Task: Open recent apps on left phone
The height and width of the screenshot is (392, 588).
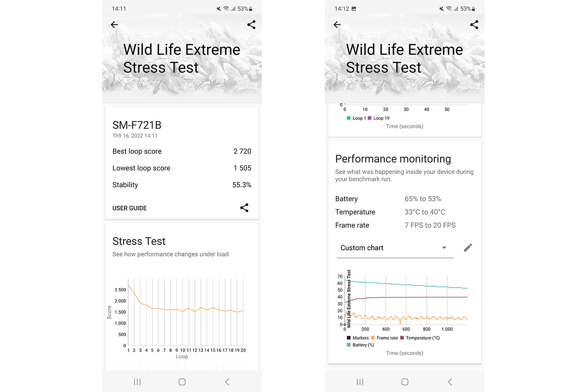Action: pos(137,382)
